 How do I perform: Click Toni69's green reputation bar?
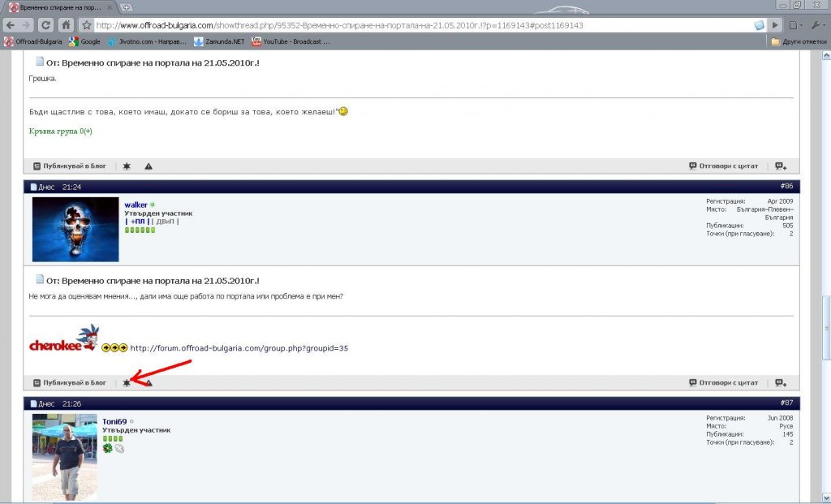pyautogui.click(x=113, y=439)
